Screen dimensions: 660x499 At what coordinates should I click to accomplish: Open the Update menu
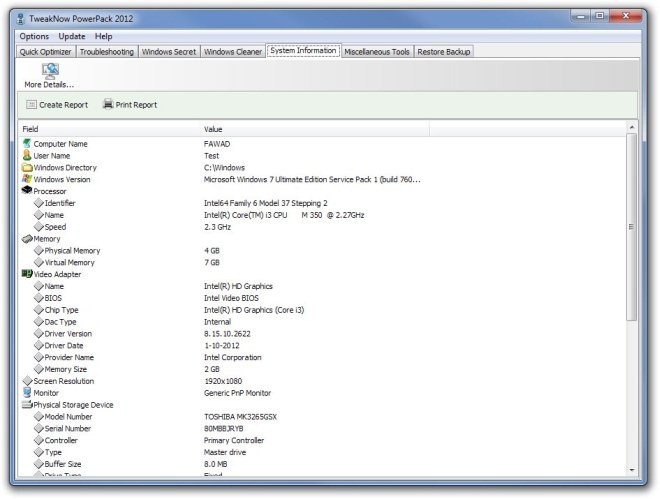(x=72, y=36)
